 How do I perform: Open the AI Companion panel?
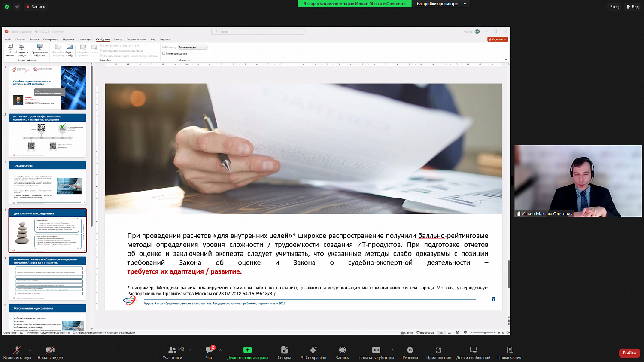(313, 353)
